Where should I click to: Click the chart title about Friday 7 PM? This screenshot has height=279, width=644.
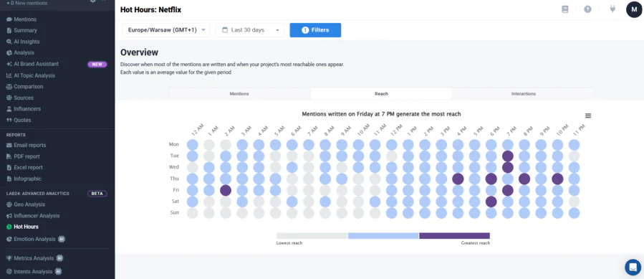[381, 114]
